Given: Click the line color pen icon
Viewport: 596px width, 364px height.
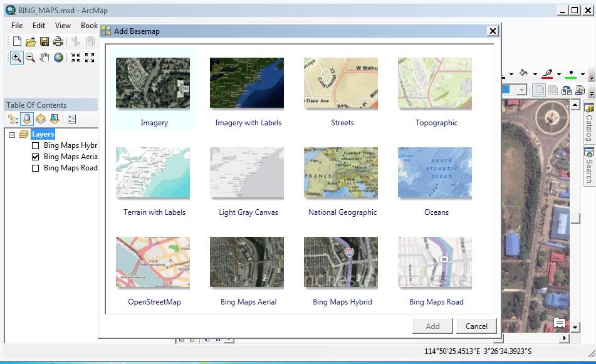Looking at the screenshot, I should click(547, 73).
